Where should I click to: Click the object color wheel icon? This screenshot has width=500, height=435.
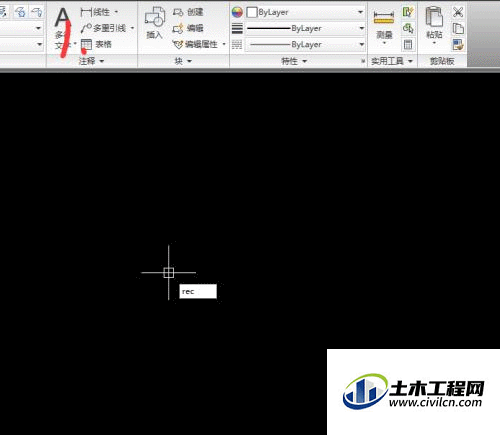237,12
